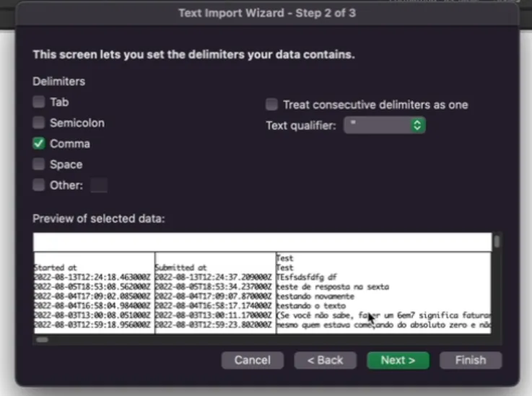Click the Other delimiter text field
Screen dimensions: 532x396
99,185
